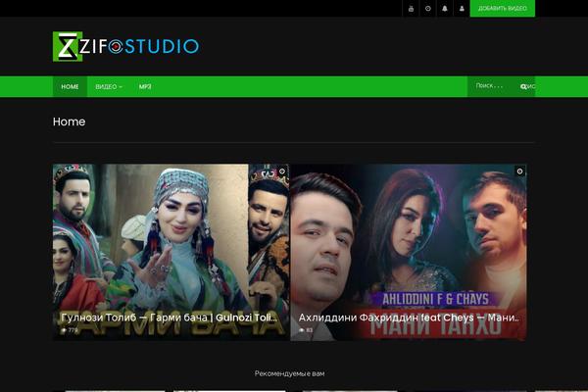The image size is (588, 392).
Task: Click the Home page heading
Action: (x=69, y=122)
